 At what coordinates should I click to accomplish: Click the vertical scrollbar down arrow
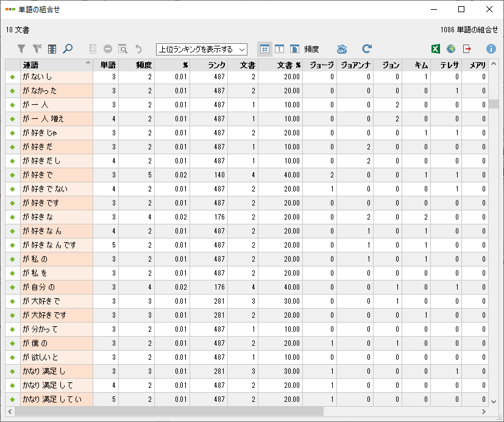pos(494,401)
